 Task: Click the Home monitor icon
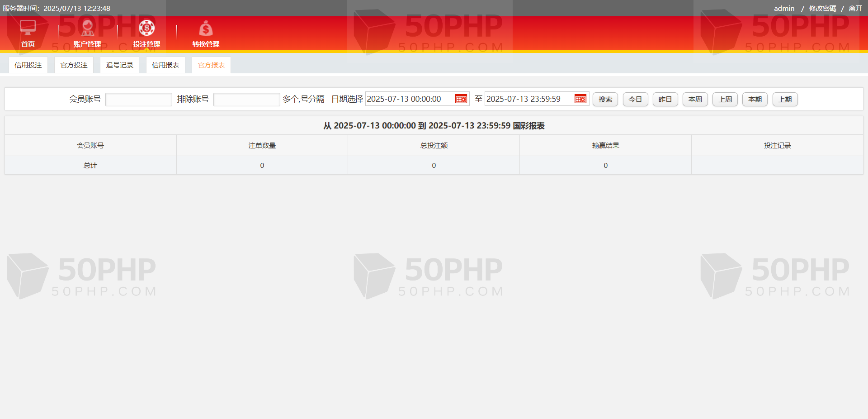28,28
